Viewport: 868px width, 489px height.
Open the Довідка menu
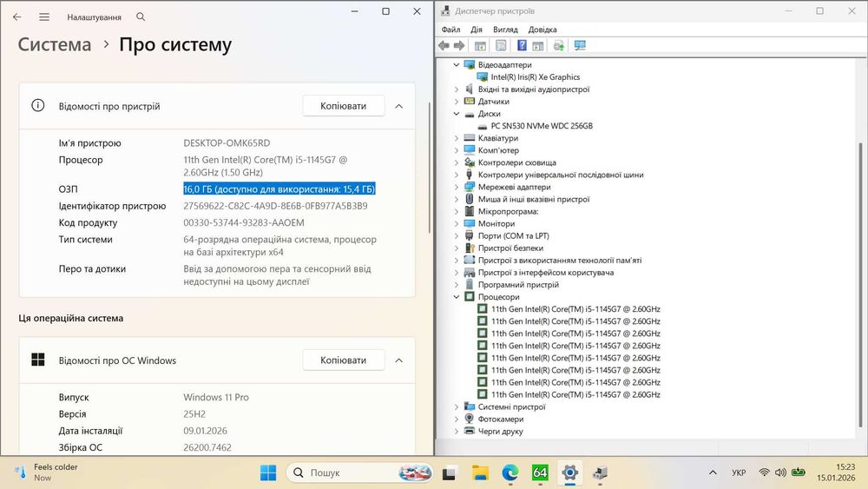tap(542, 30)
